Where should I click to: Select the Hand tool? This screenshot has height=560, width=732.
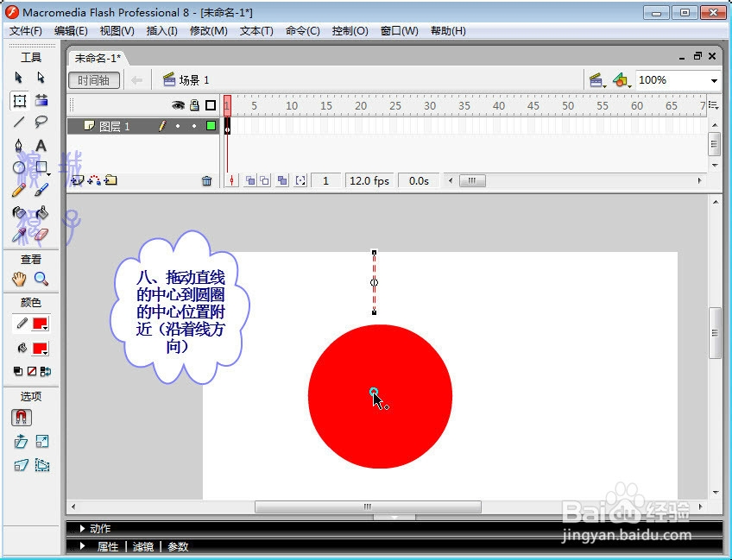click(x=19, y=280)
